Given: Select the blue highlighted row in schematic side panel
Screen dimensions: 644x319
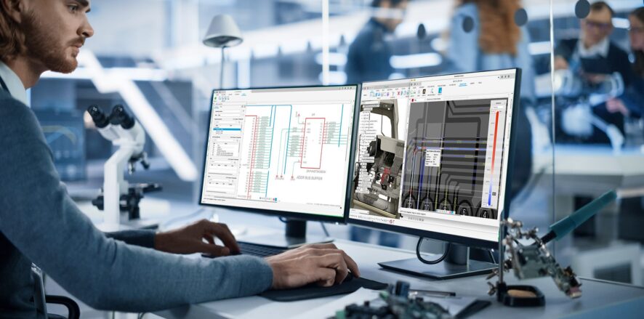Looking at the screenshot, I should [x=227, y=129].
